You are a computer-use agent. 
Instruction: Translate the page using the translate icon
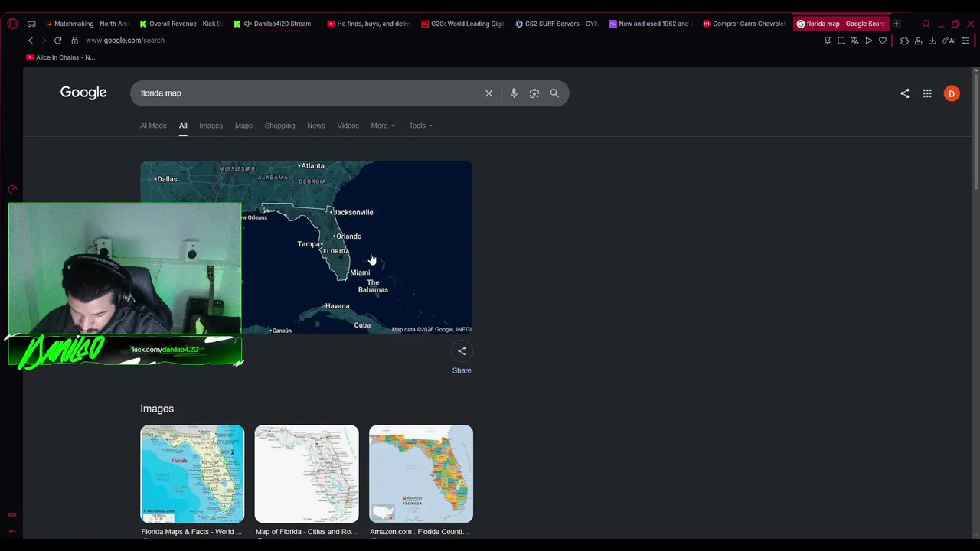(855, 41)
